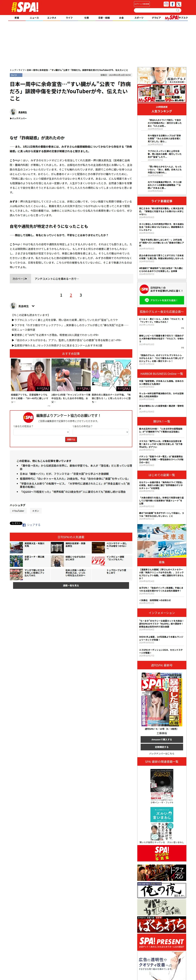196x980 pixels.
Task: Click バックナンバー link under author
Action: pyautogui.click(x=19, y=118)
